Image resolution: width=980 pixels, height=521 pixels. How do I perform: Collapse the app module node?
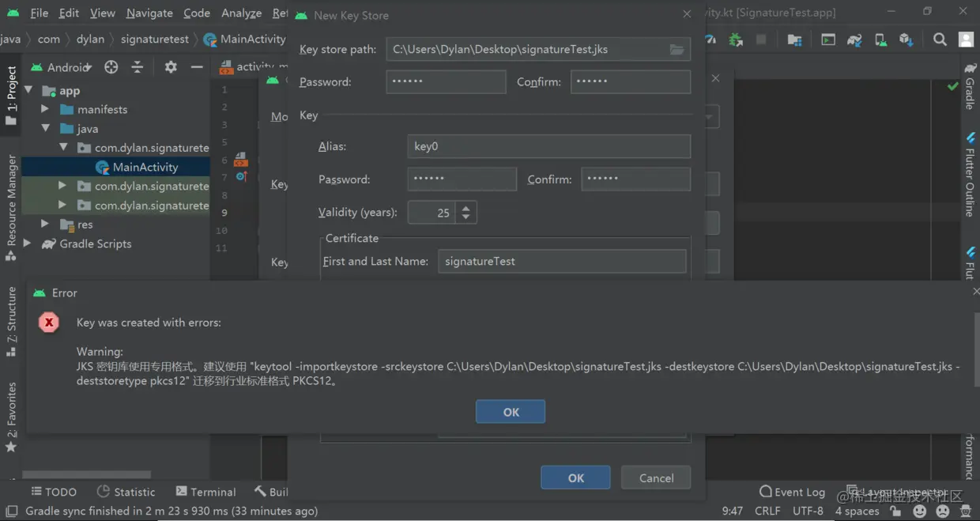28,90
